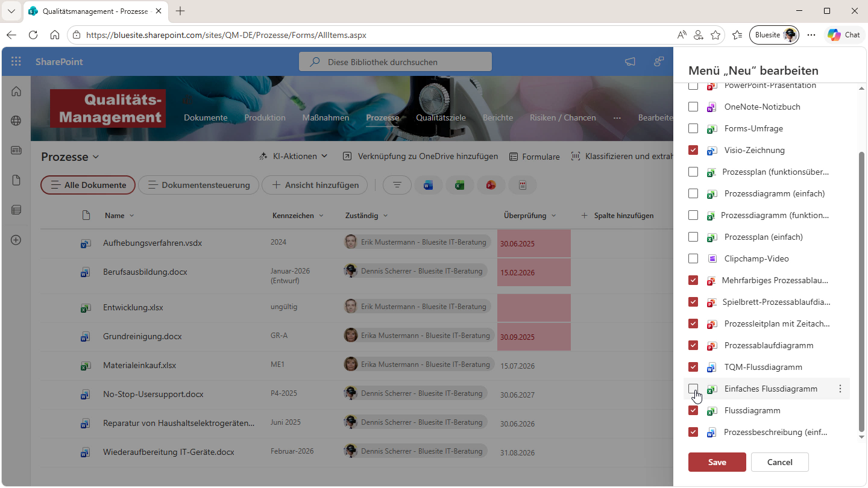Click the PDF file filter icon
This screenshot has height=488, width=868.
pos(522,186)
